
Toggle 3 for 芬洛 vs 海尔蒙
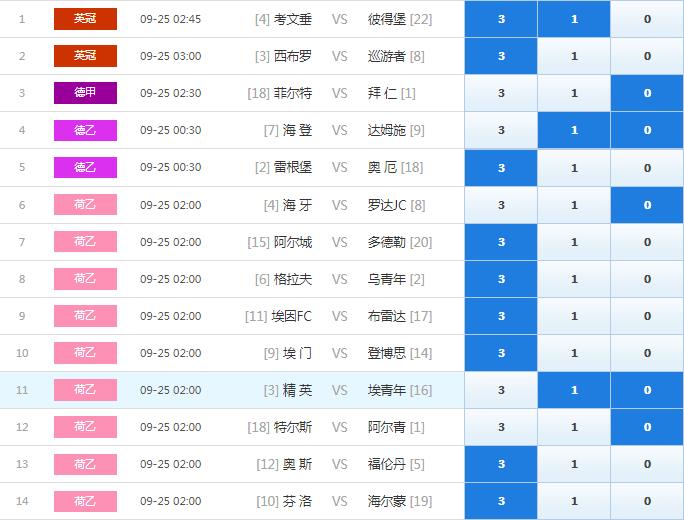pyautogui.click(x=501, y=501)
